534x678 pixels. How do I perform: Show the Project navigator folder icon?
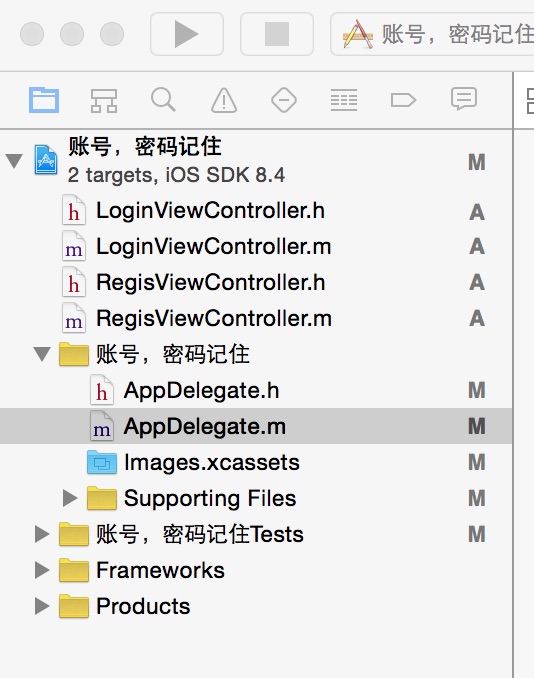[44, 100]
